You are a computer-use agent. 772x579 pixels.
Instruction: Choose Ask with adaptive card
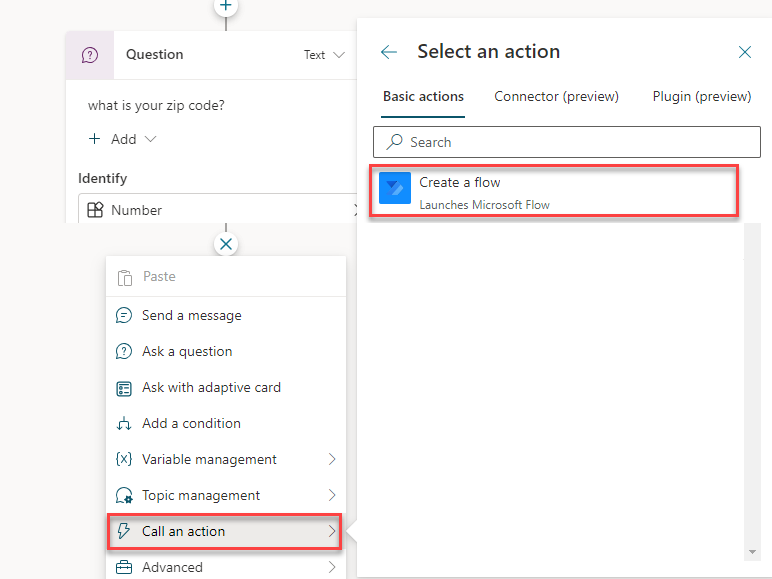coord(226,387)
